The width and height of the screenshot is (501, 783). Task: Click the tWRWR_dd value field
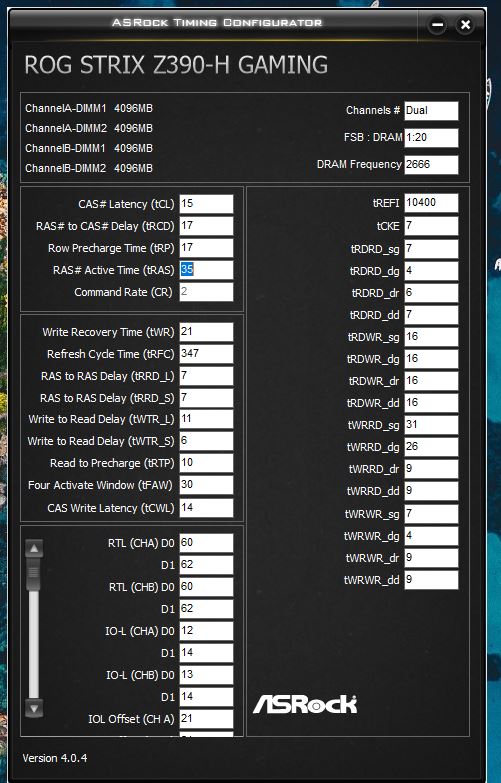click(431, 580)
